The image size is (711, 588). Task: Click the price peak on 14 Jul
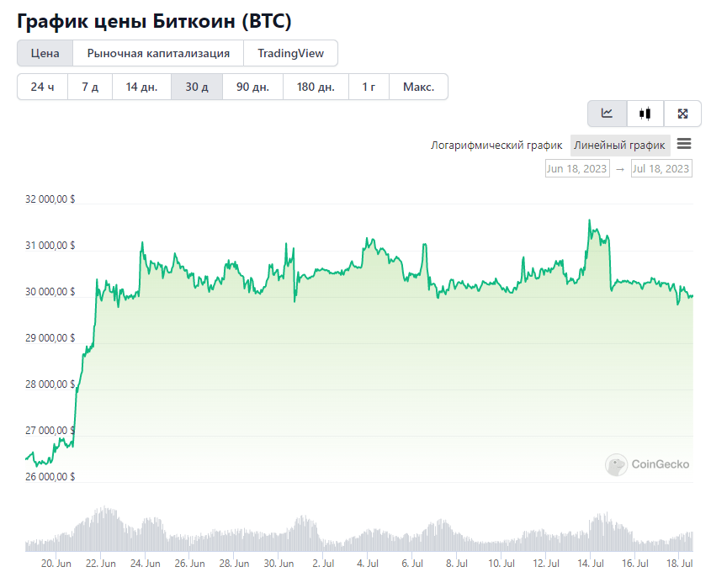[590, 220]
